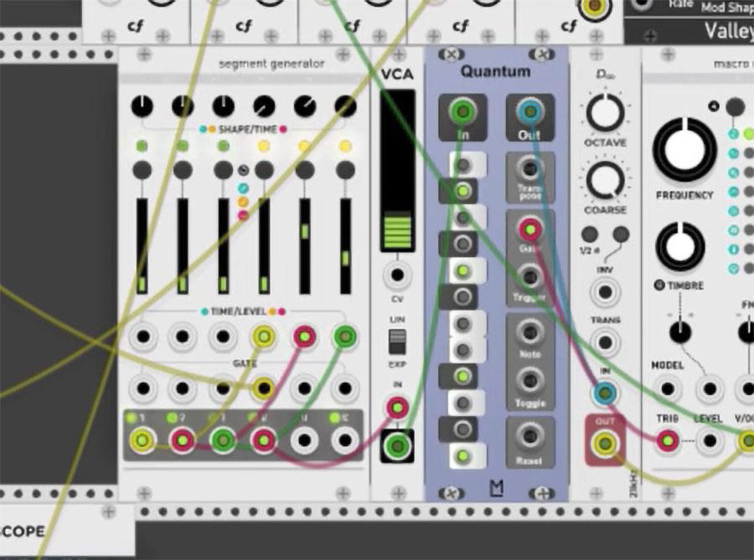Click segment one vertical slider handle

[142, 284]
